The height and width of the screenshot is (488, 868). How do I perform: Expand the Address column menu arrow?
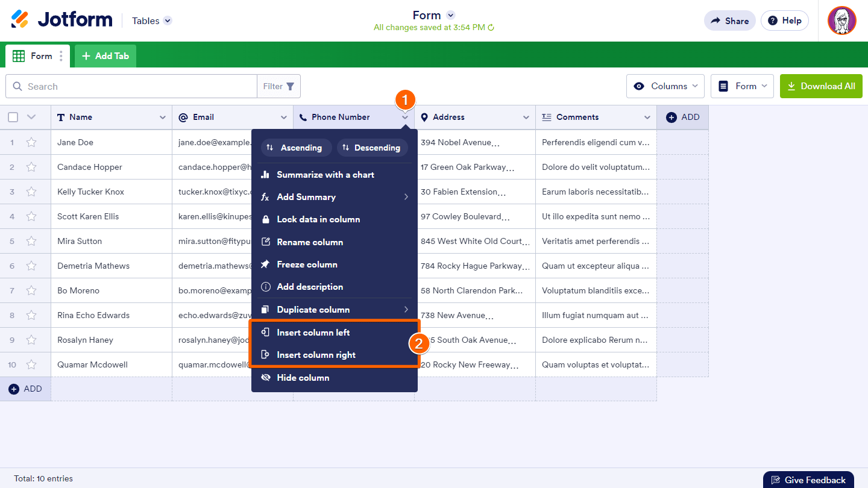[526, 117]
